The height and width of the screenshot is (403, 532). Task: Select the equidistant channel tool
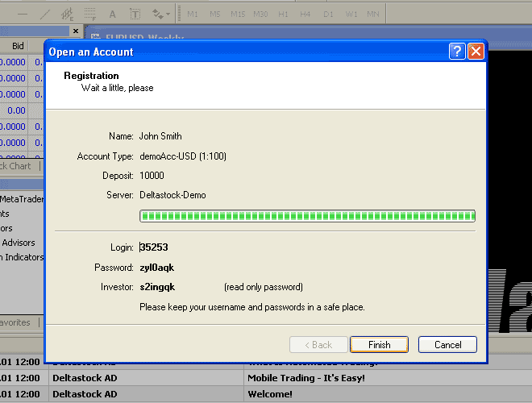[x=67, y=15]
